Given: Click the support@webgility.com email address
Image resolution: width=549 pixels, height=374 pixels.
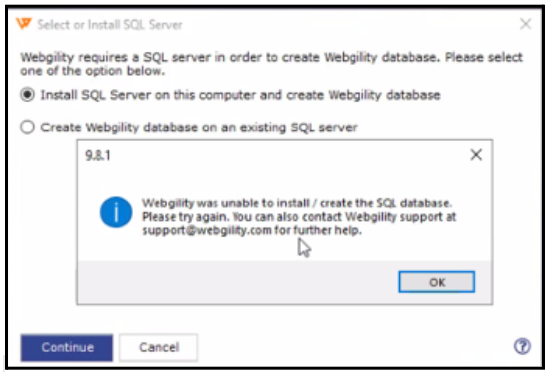Looking at the screenshot, I should point(207,230).
